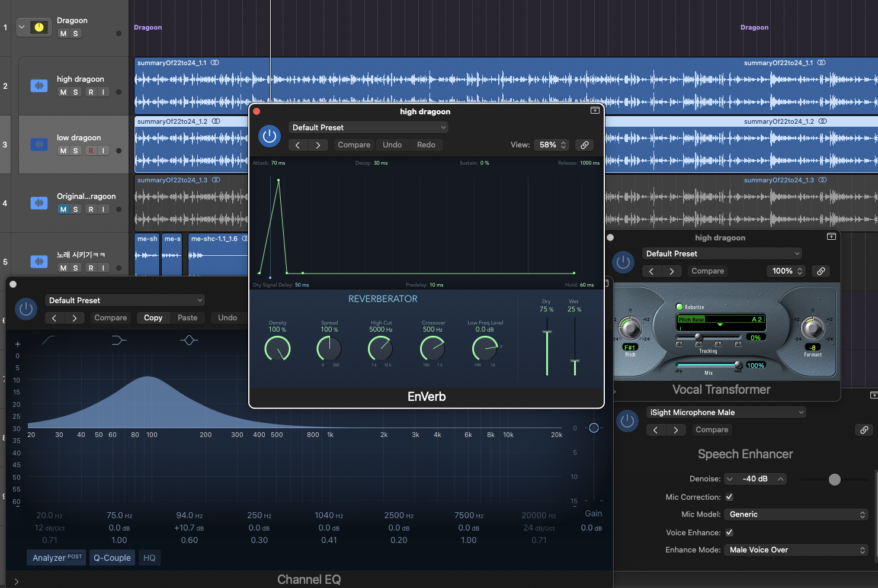
Task: Open Enhance Mode Male Voice Over dropdown
Action: (797, 550)
